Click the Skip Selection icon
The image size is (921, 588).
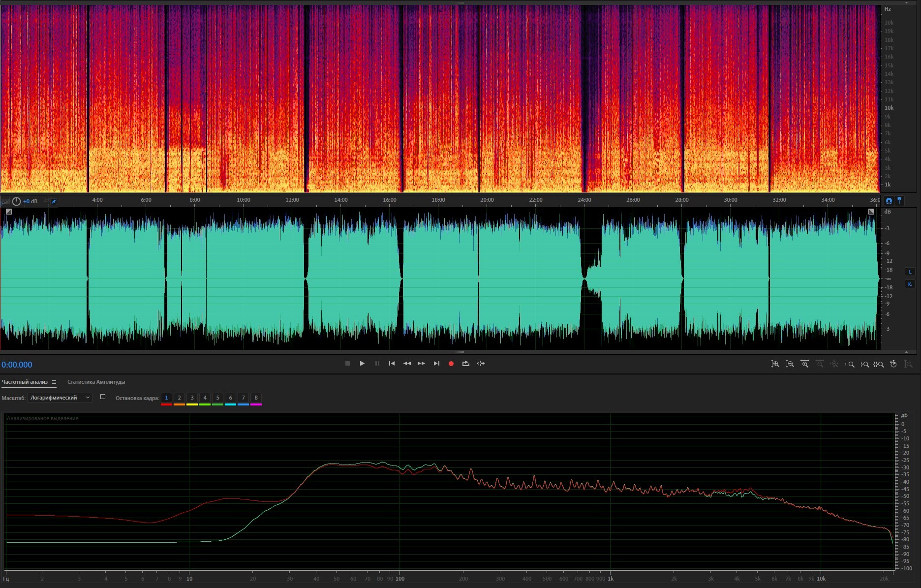481,364
